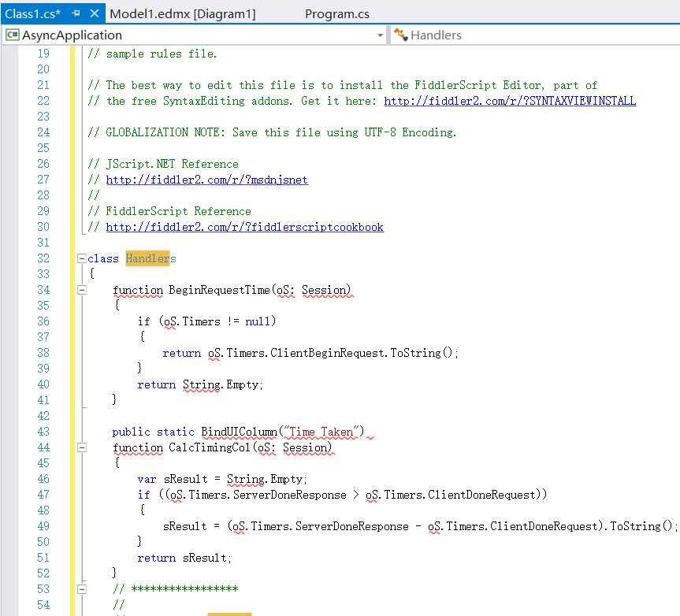Click the C# project icon beside AsyncApplication
Image resolution: width=680 pixels, height=616 pixels.
(x=13, y=35)
